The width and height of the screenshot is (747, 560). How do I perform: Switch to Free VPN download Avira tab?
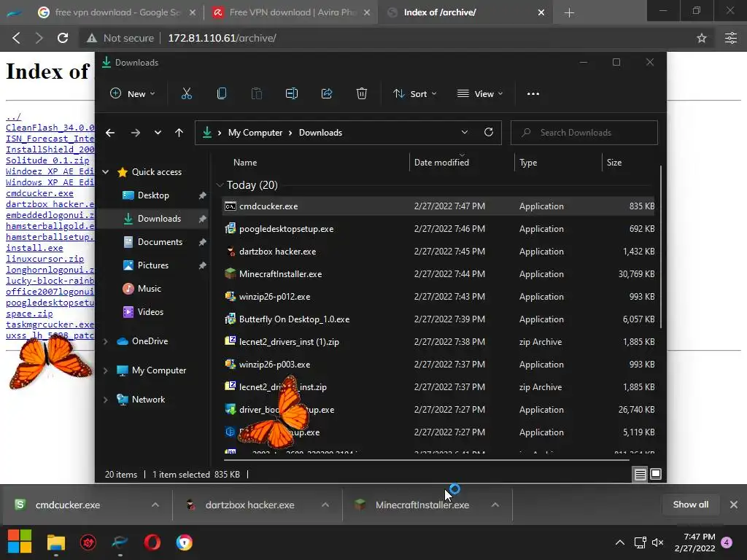point(290,12)
